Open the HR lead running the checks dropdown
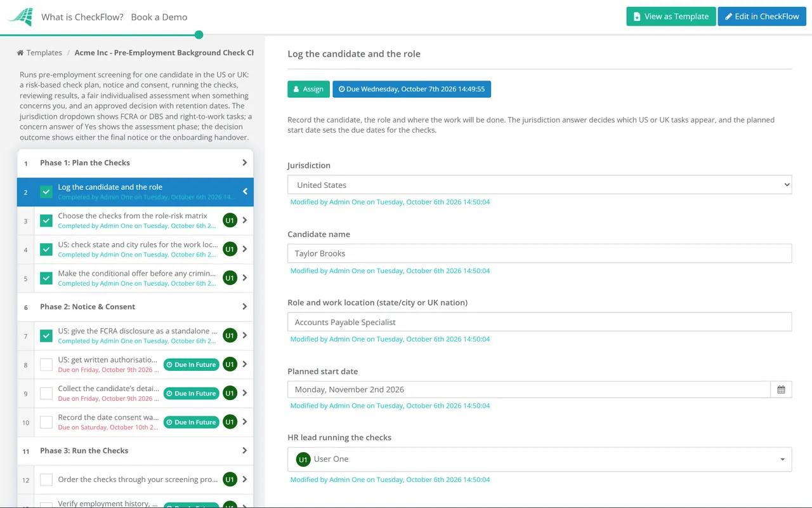Viewport: 812px width, 508px height. (539, 459)
